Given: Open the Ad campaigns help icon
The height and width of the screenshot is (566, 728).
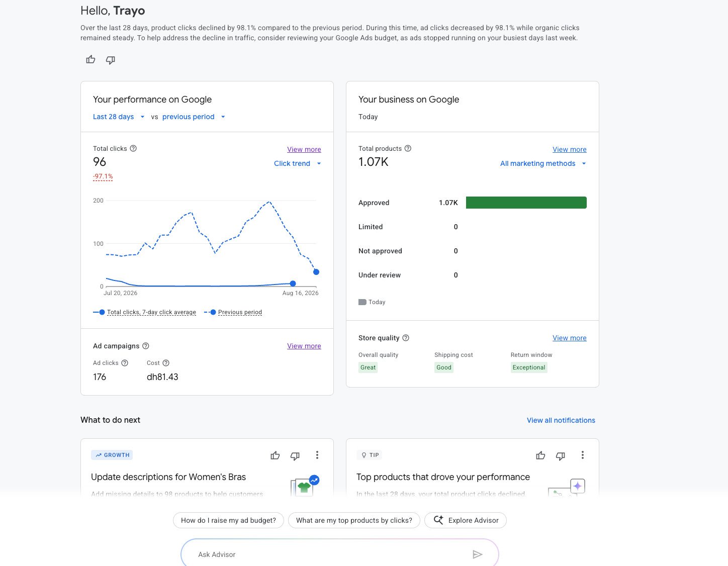Looking at the screenshot, I should tap(146, 346).
